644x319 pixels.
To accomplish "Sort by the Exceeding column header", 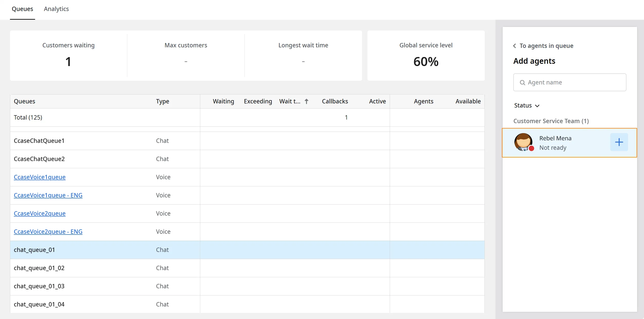I will [x=258, y=101].
